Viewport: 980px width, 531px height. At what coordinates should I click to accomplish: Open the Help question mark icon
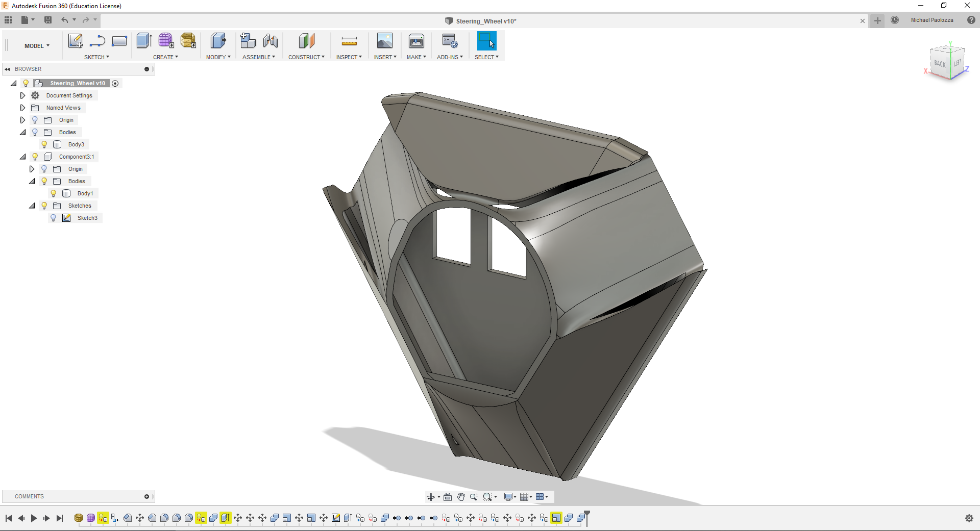[971, 20]
